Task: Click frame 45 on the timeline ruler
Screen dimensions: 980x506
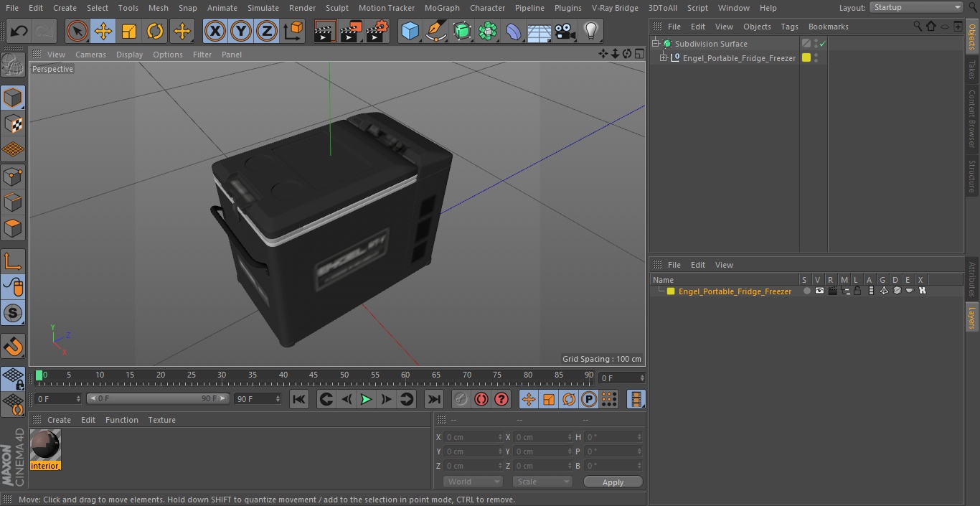Action: [x=314, y=375]
